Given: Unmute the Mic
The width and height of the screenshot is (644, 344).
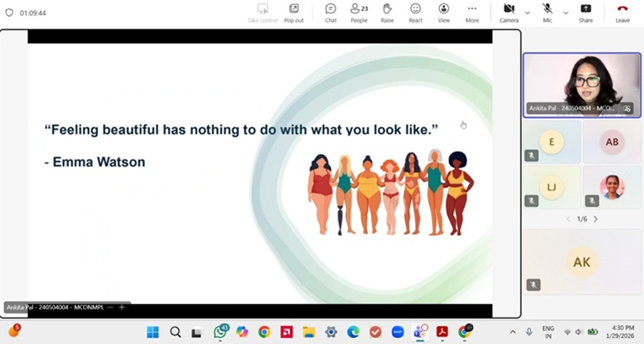Looking at the screenshot, I should (x=547, y=12).
